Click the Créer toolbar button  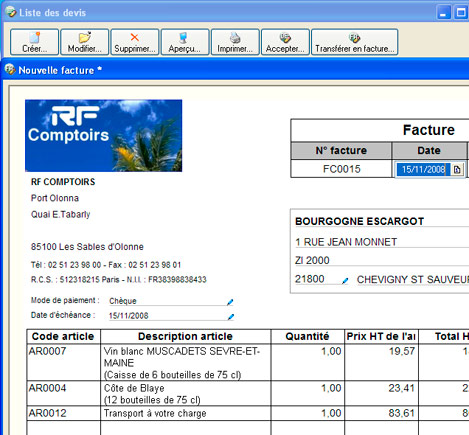[34, 42]
